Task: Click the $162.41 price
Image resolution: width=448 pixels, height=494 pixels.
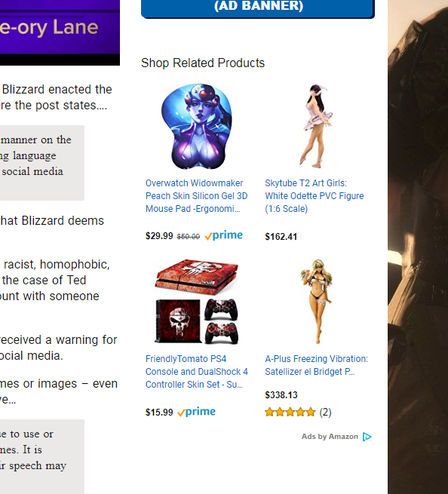Action: pyautogui.click(x=281, y=237)
